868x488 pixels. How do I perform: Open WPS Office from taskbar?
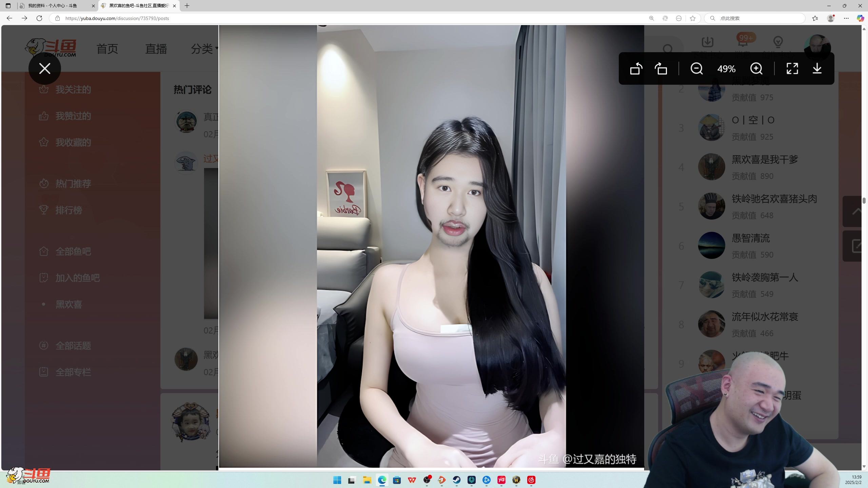412,480
